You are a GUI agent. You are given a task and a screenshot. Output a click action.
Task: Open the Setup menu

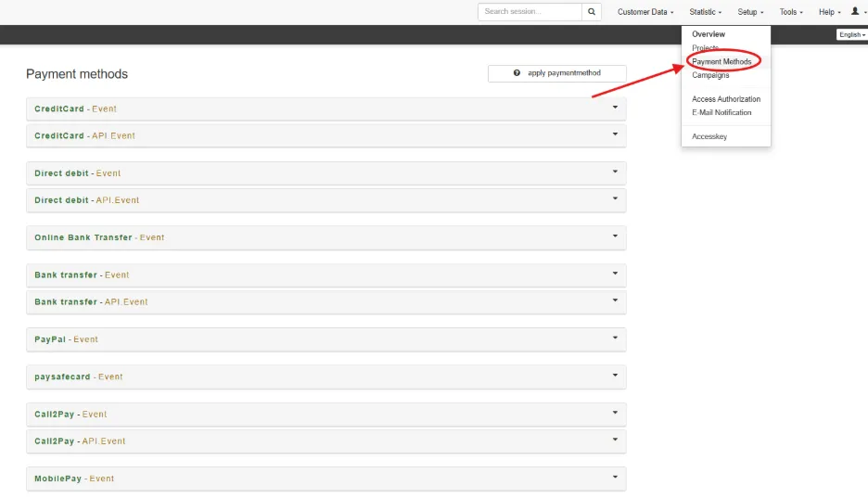[750, 12]
